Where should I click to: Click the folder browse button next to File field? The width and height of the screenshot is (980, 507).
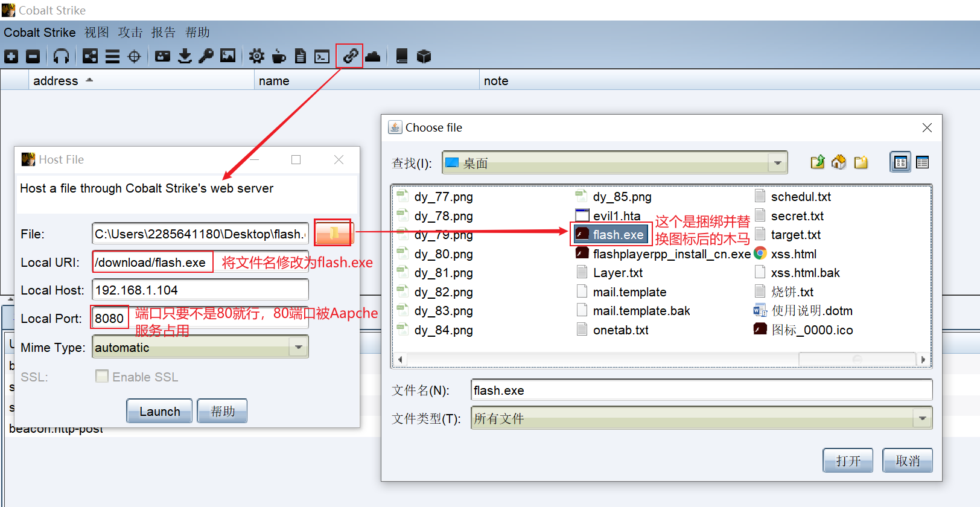pos(333,233)
